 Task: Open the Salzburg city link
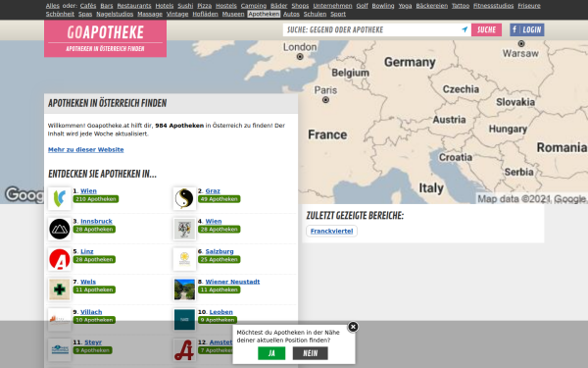[x=220, y=251]
